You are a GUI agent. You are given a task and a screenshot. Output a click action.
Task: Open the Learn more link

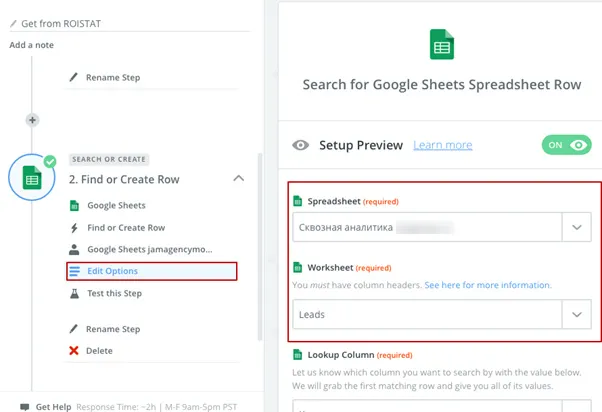(x=443, y=145)
